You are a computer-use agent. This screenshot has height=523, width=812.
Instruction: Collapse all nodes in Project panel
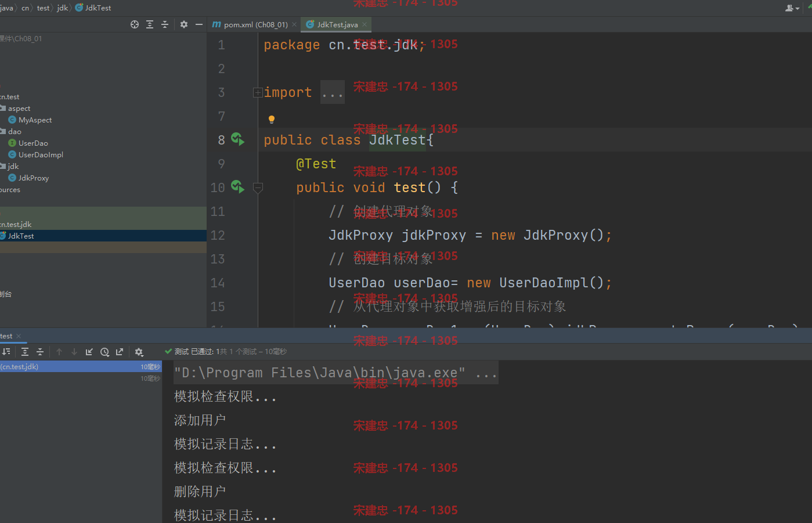tap(165, 24)
